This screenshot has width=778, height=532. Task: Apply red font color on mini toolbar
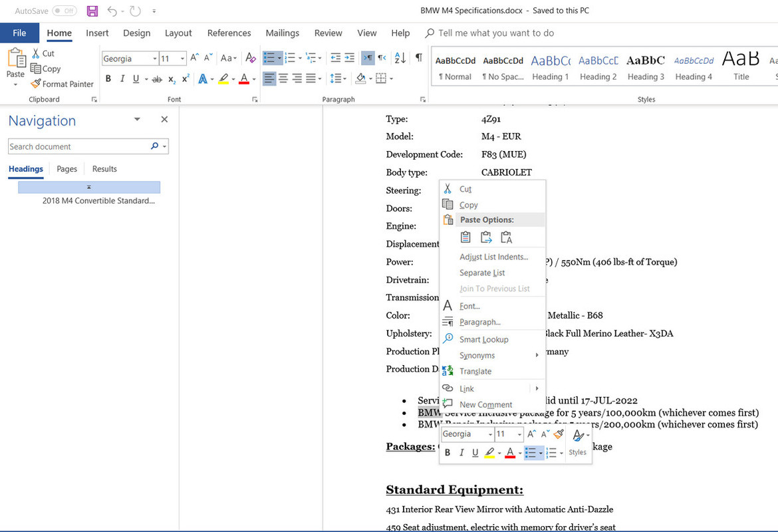(x=510, y=453)
